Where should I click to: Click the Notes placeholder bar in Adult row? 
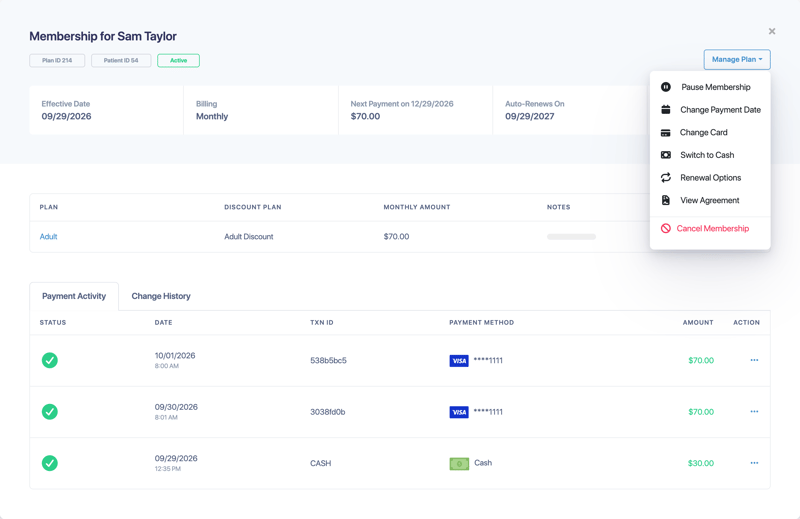pyautogui.click(x=571, y=237)
